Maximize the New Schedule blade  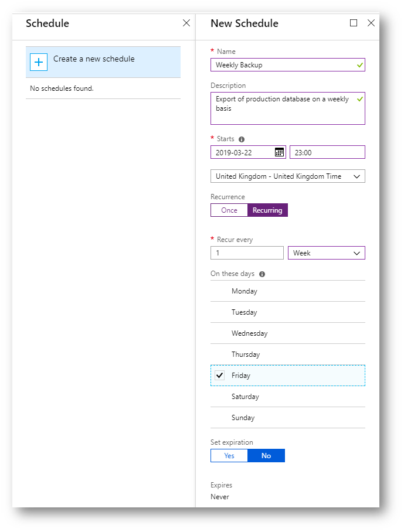tap(354, 23)
